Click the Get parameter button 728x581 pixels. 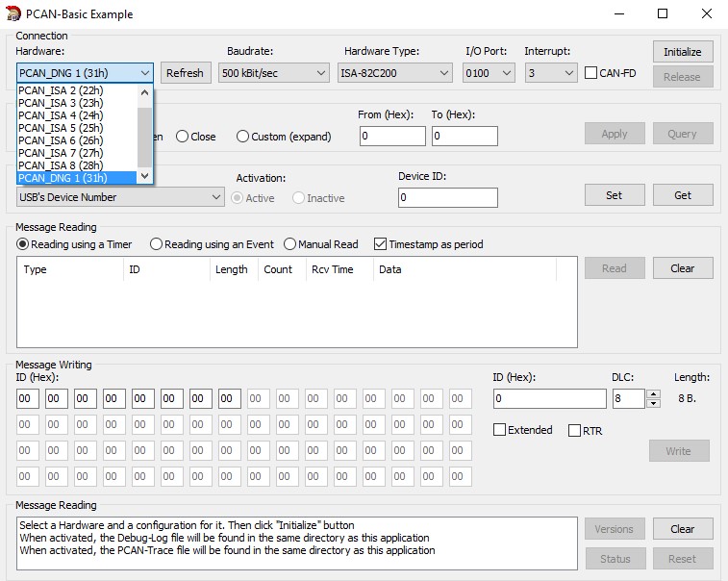tap(683, 195)
